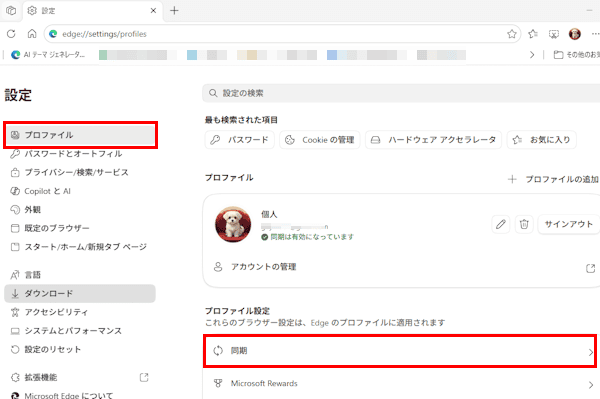This screenshot has width=600, height=399.
Task: Open the Microsoft Rewards row
Action: 402,384
